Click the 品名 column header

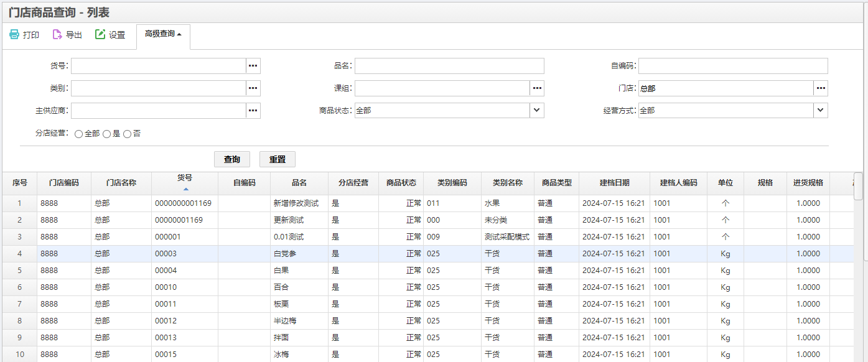[299, 183]
